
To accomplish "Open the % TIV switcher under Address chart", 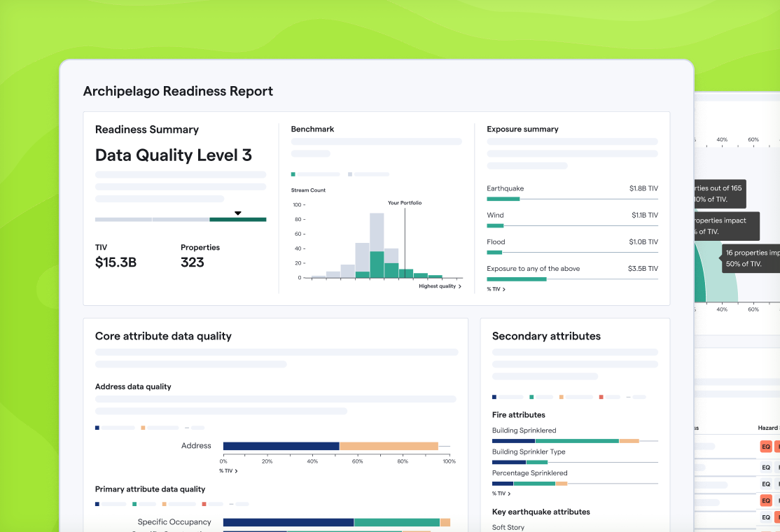I will coord(228,471).
